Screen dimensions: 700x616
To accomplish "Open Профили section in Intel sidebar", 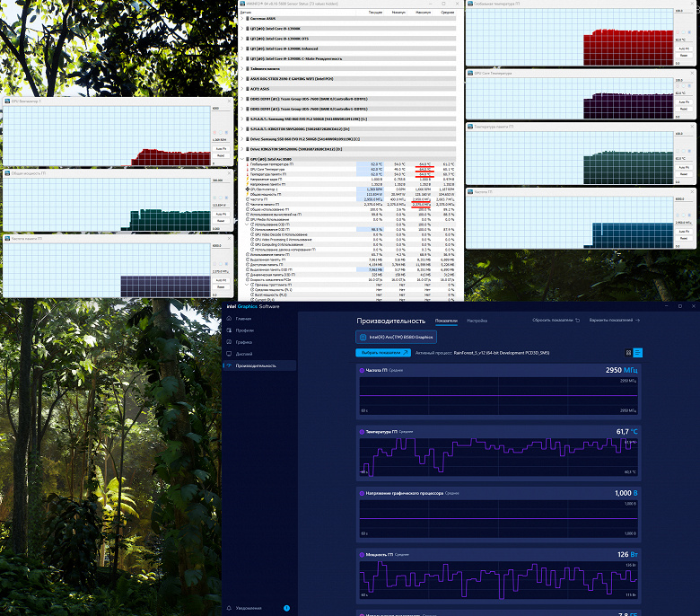I will (x=245, y=330).
